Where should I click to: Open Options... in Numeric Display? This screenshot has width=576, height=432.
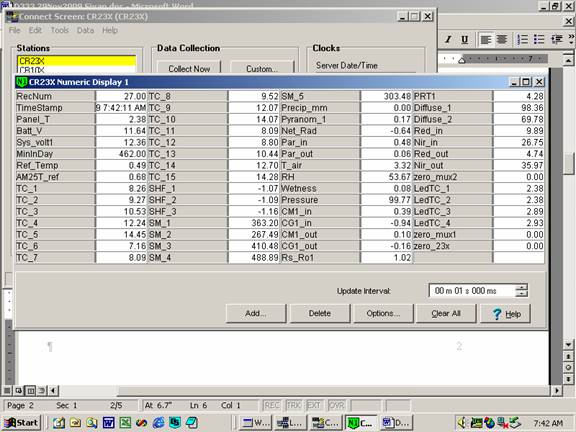[x=383, y=313]
